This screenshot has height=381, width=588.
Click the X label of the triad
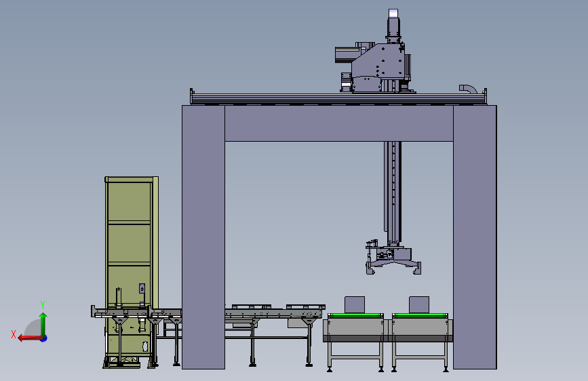coord(14,334)
